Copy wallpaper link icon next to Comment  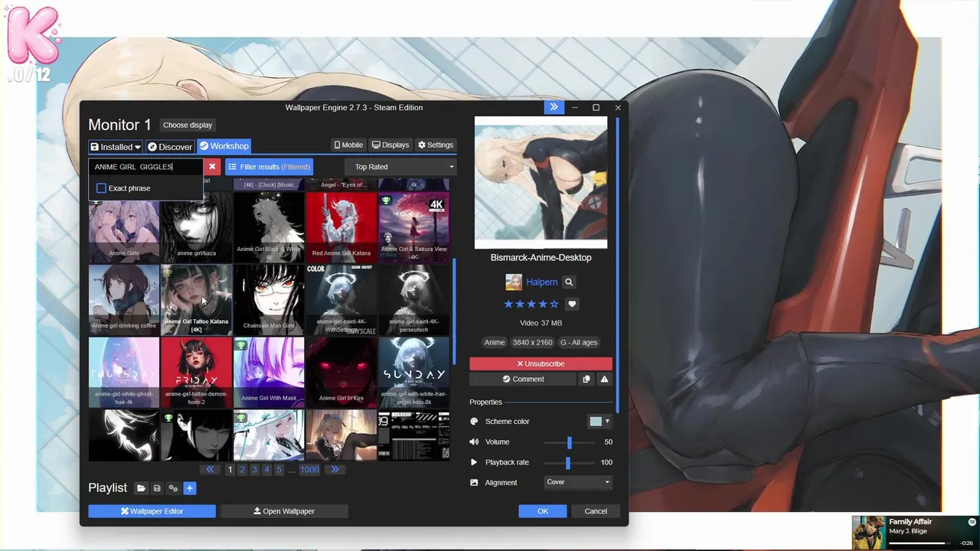pos(586,379)
